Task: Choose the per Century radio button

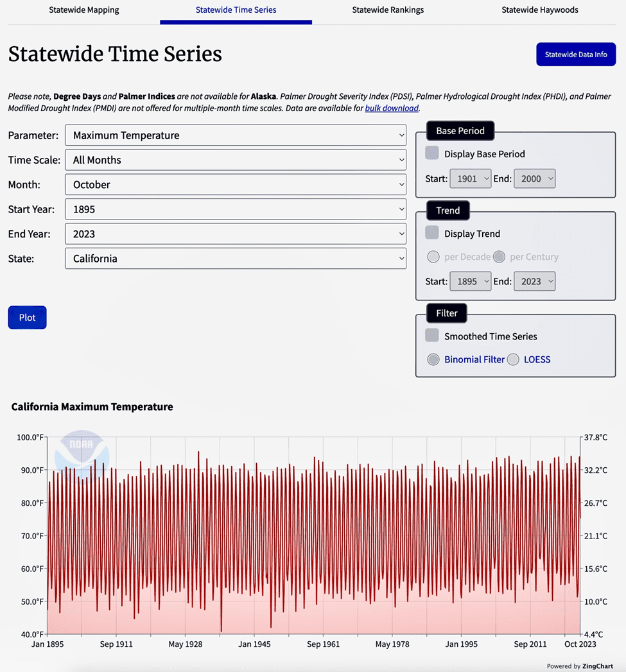Action: [499, 257]
